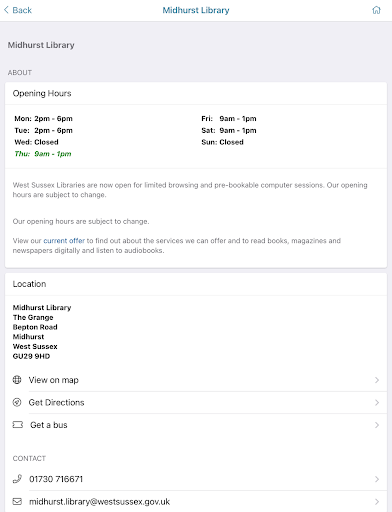The width and height of the screenshot is (392, 512).
Task: Select the Midhurst Library page title in header
Action: (x=196, y=10)
